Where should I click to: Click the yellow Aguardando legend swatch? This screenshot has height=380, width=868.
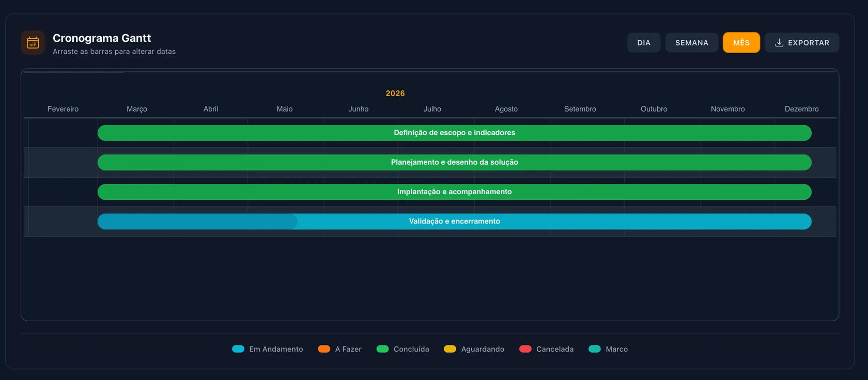click(450, 349)
